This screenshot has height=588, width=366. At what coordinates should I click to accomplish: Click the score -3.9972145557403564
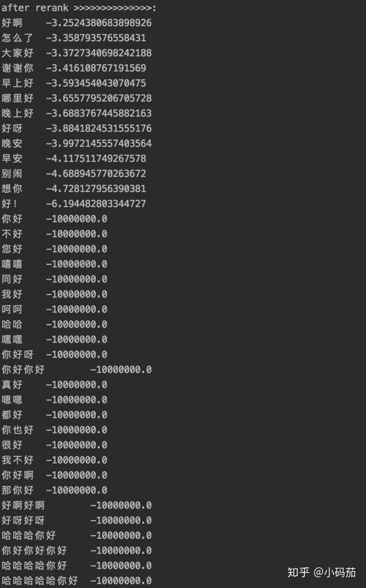[x=98, y=143]
